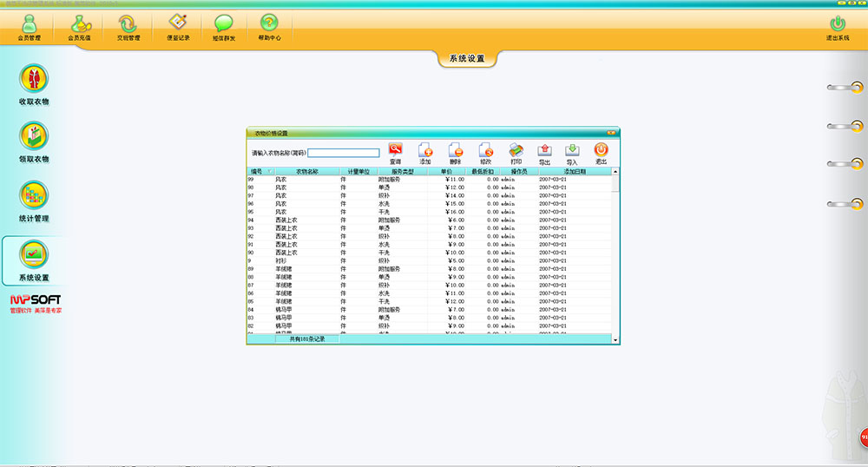Open 便签记录 notes record
This screenshot has width=868, height=467.
point(176,27)
